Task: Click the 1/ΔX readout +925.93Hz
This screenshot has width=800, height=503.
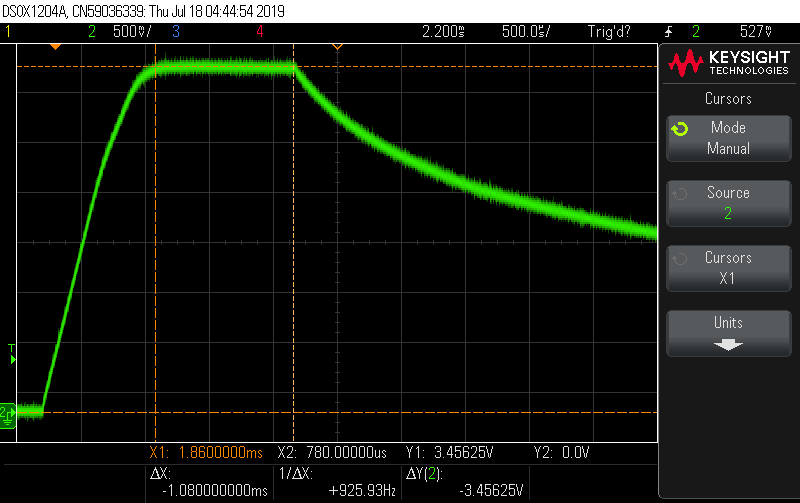Action: click(362, 491)
